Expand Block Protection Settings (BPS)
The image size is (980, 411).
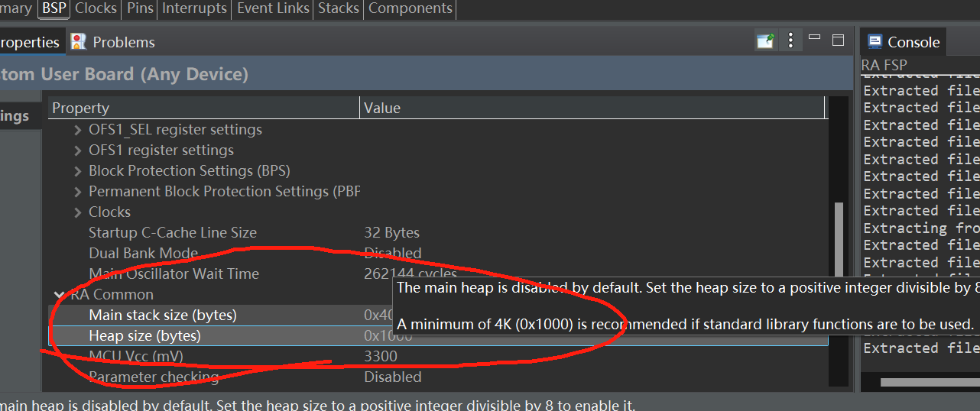point(77,171)
